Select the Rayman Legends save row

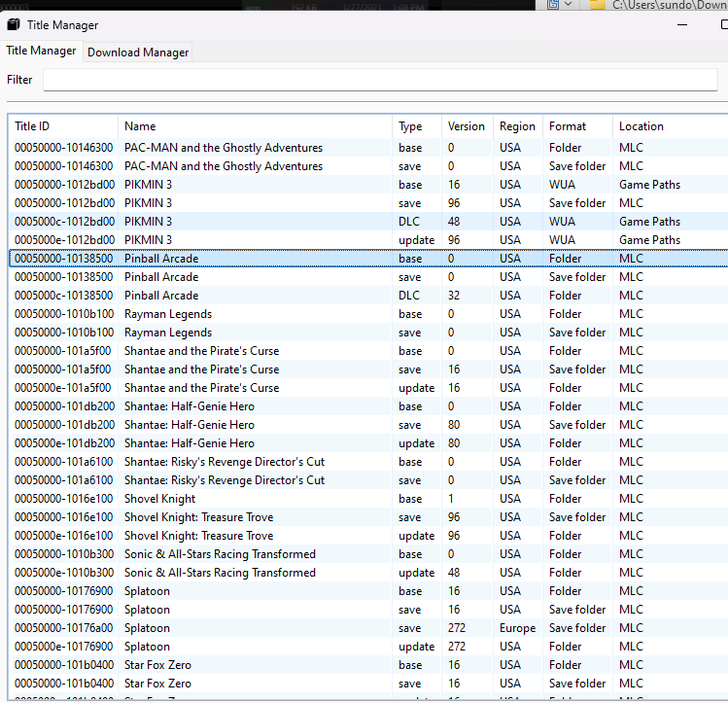pyautogui.click(x=368, y=333)
